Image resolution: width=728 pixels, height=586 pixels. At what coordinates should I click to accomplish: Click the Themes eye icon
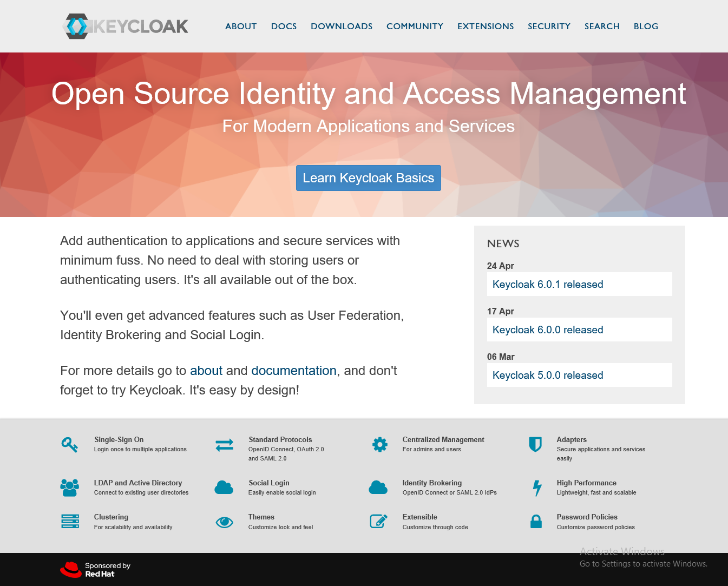click(224, 522)
